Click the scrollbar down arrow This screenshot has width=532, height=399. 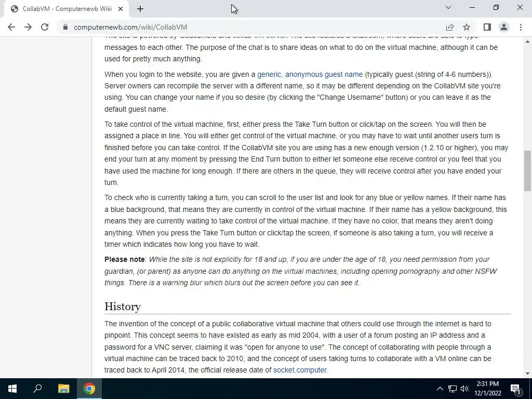point(528,374)
